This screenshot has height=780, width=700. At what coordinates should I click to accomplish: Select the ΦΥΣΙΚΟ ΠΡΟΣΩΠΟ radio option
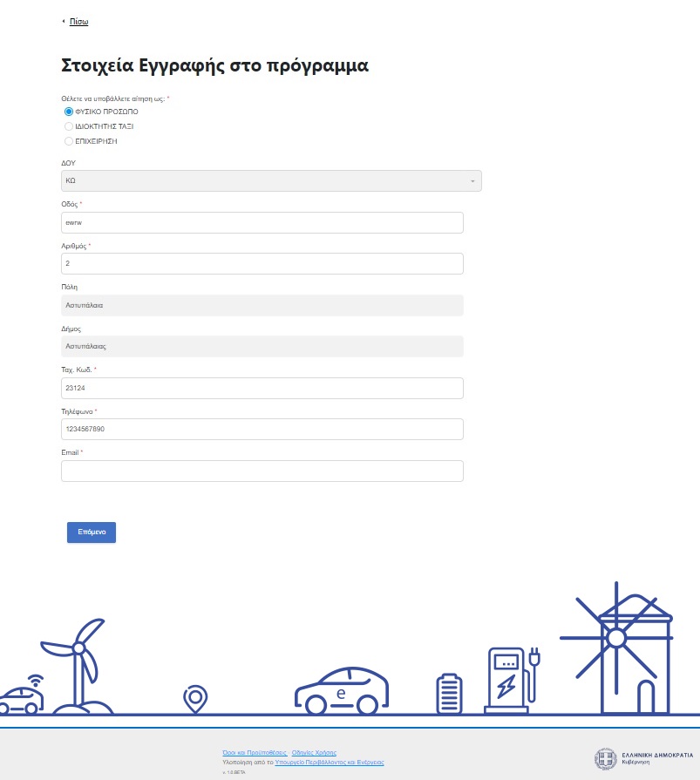pyautogui.click(x=69, y=112)
